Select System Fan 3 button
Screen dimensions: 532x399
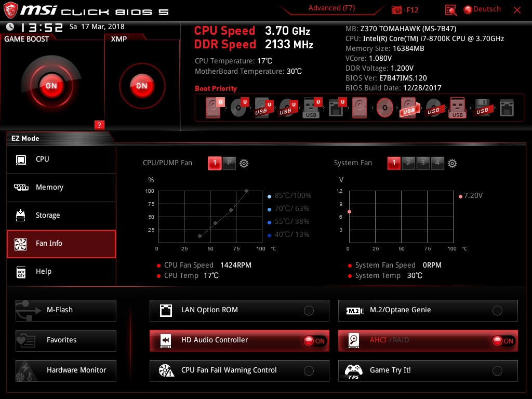[423, 163]
